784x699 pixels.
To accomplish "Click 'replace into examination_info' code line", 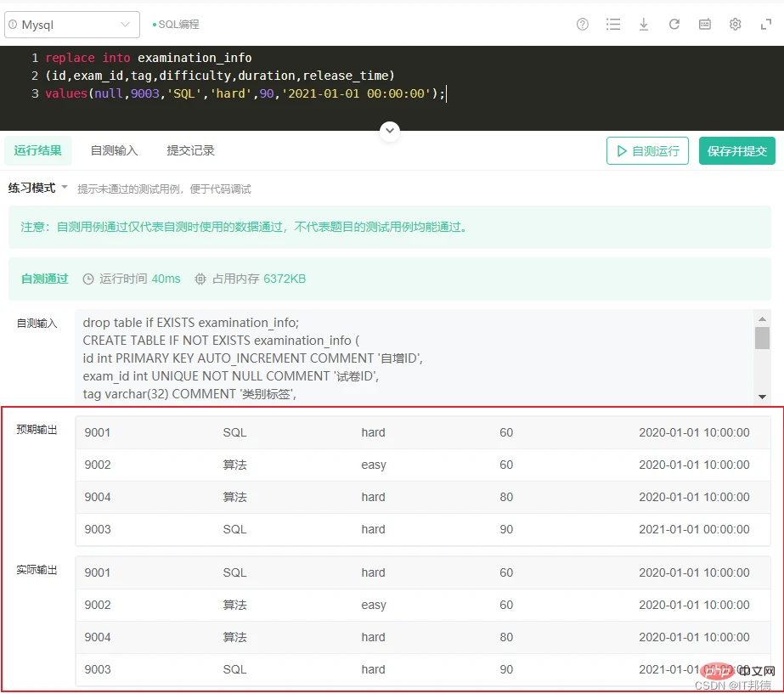I will [149, 58].
